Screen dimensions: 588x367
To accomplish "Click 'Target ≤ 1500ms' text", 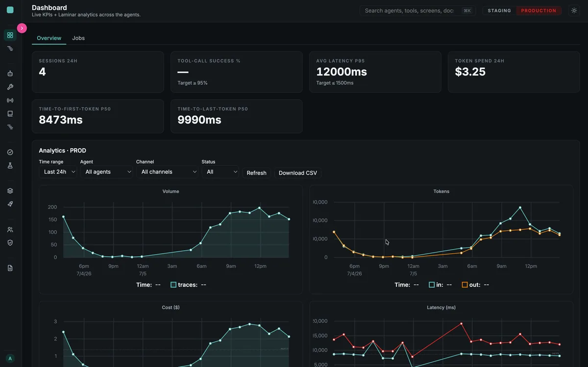I will point(335,83).
